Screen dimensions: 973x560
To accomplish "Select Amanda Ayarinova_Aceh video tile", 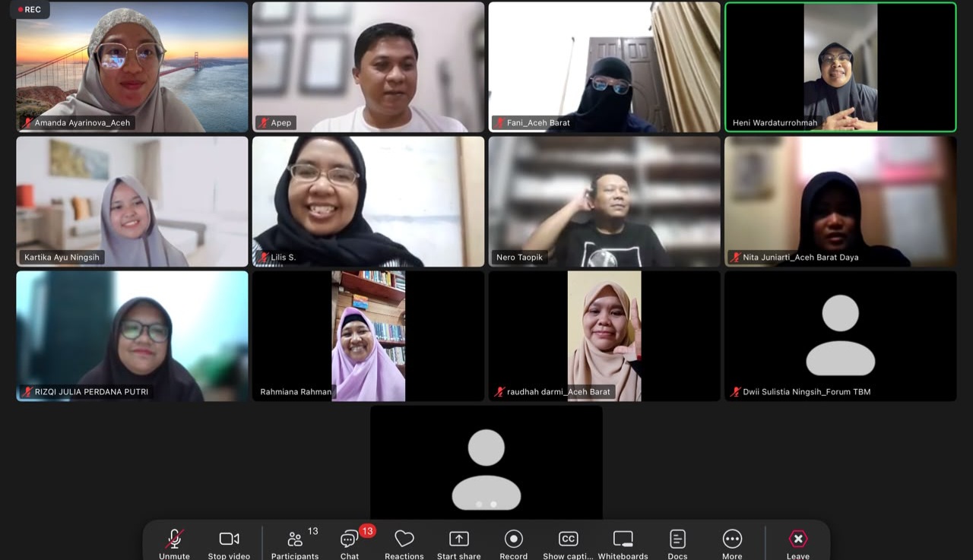I will (132, 67).
